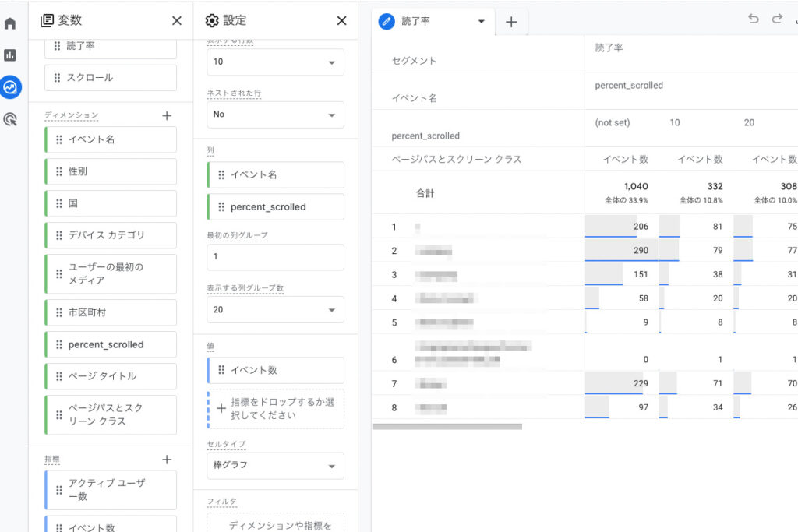Add a new dimension with plus icon
The width and height of the screenshot is (798, 532).
(x=167, y=115)
